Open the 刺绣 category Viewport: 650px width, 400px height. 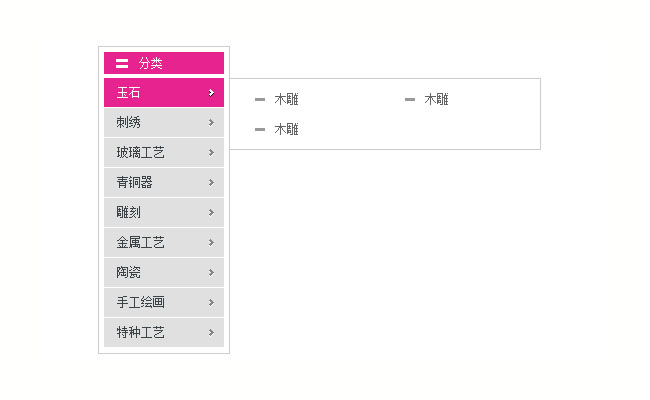pos(128,123)
